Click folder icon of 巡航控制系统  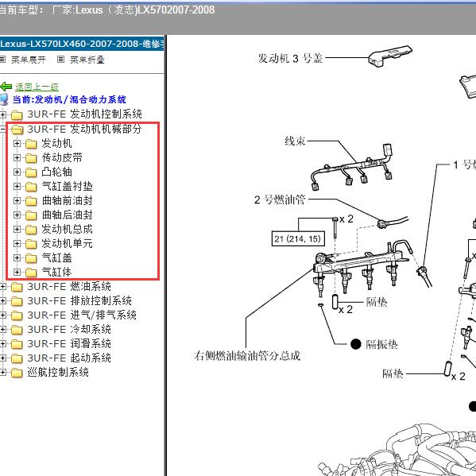point(17,373)
